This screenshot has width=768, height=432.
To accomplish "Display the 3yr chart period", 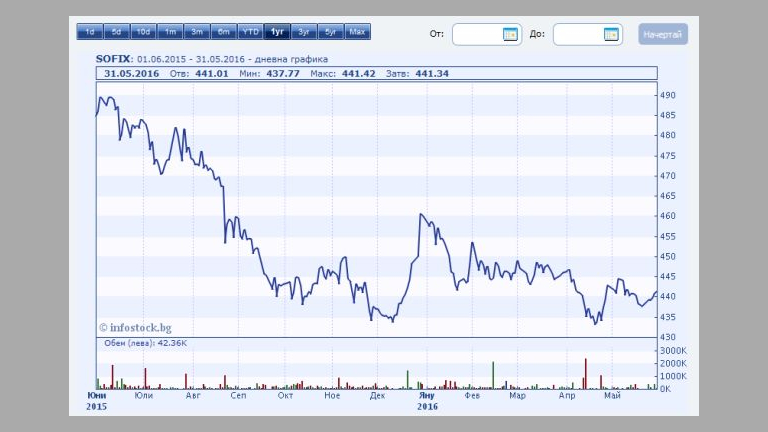I will (304, 32).
